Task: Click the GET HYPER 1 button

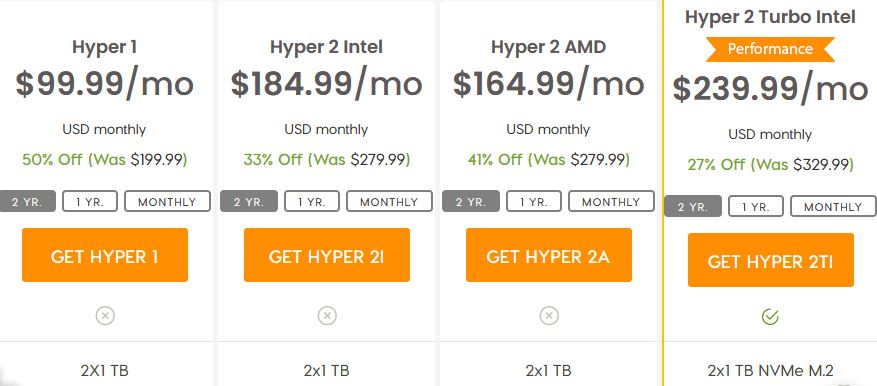Action: [x=105, y=255]
